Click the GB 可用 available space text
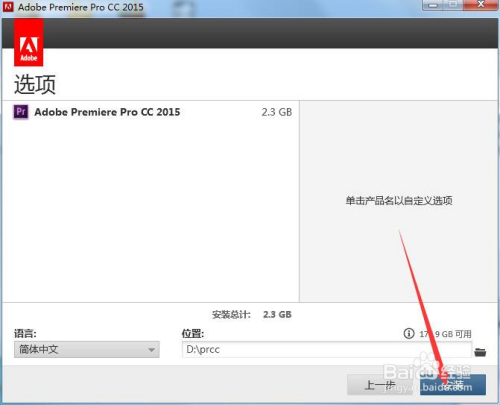 (x=445, y=334)
